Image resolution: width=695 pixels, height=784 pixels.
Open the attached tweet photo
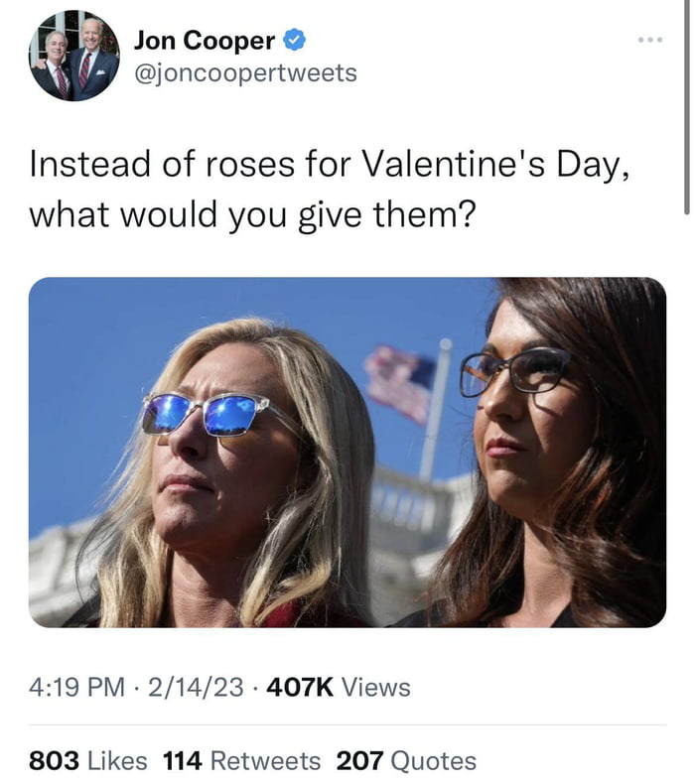pyautogui.click(x=347, y=452)
